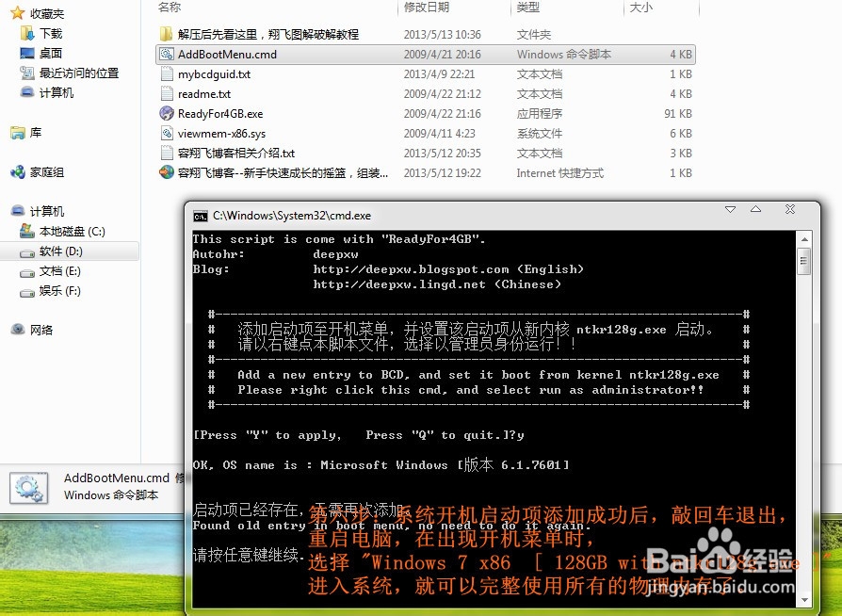Click the 'Windows 命令脚本' type cell in file list
The width and height of the screenshot is (842, 616).
[564, 55]
